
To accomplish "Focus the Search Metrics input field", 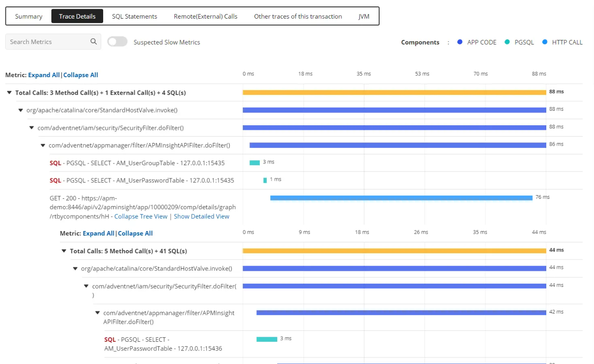I will [48, 42].
